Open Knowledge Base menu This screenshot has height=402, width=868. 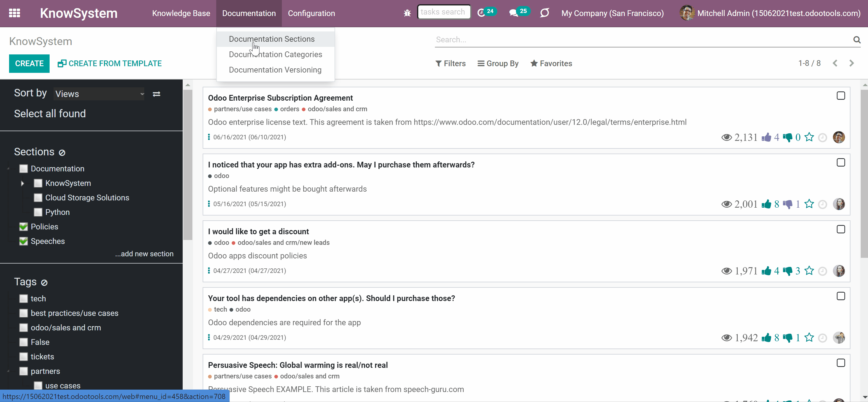[181, 13]
